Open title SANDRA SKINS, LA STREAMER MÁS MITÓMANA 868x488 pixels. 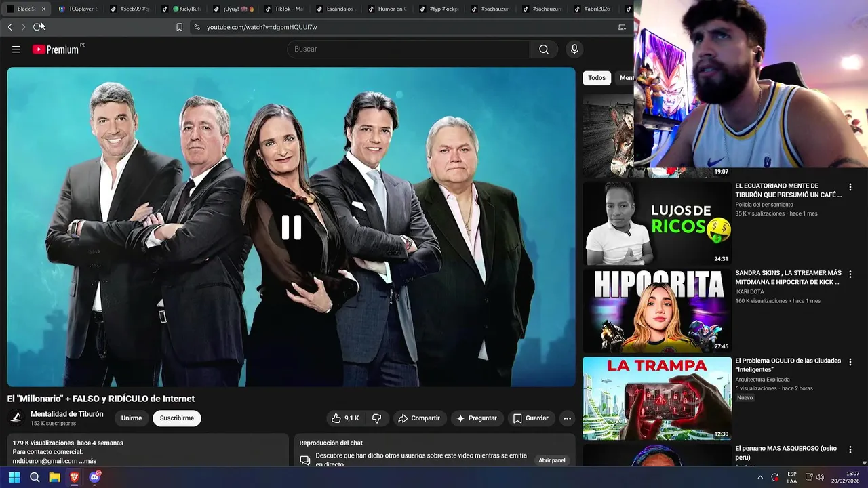(x=789, y=278)
